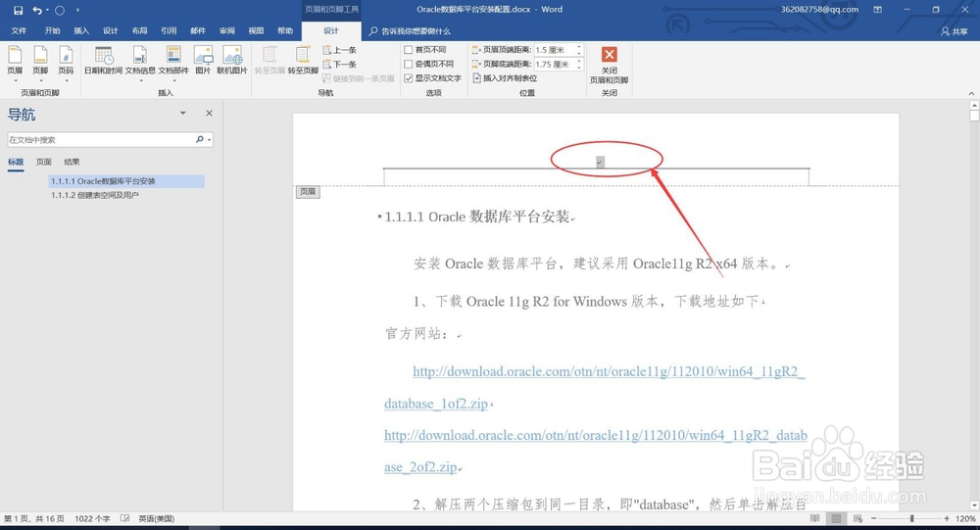
Task: Click the spelling check icon in status bar
Action: (125, 518)
